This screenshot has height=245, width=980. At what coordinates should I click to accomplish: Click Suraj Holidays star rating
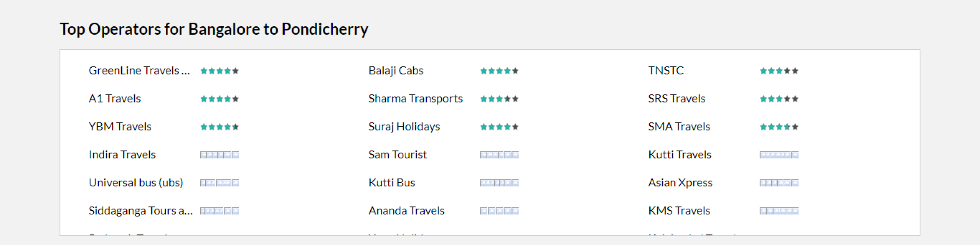click(x=499, y=127)
